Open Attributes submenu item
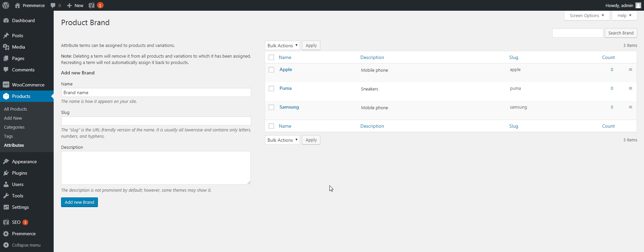Viewport: 644px width, 252px height. pyautogui.click(x=14, y=145)
